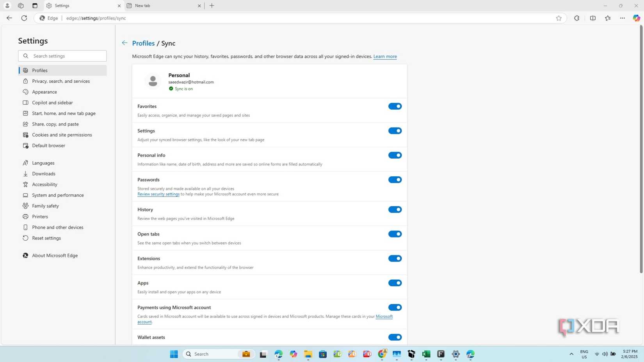Open the Split screen tool in Edge
644x362 pixels.
tap(593, 18)
